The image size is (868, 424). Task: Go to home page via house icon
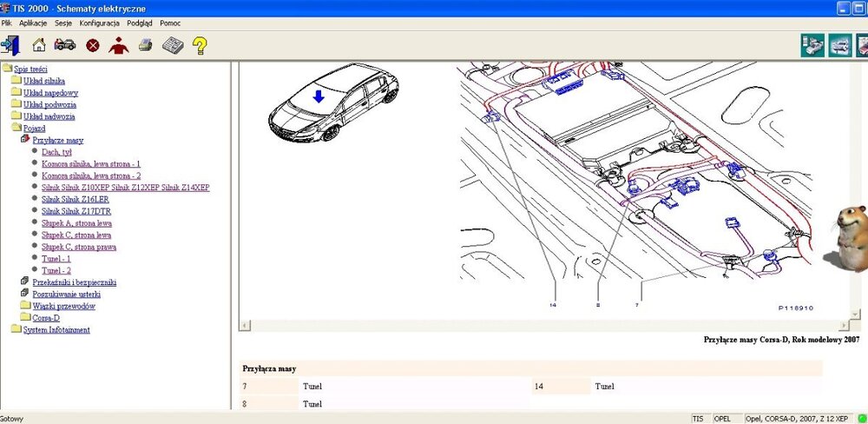coord(39,45)
